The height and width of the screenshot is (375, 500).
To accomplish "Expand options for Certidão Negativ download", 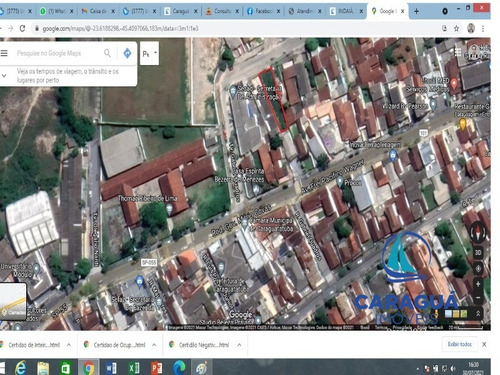I will tap(239, 345).
